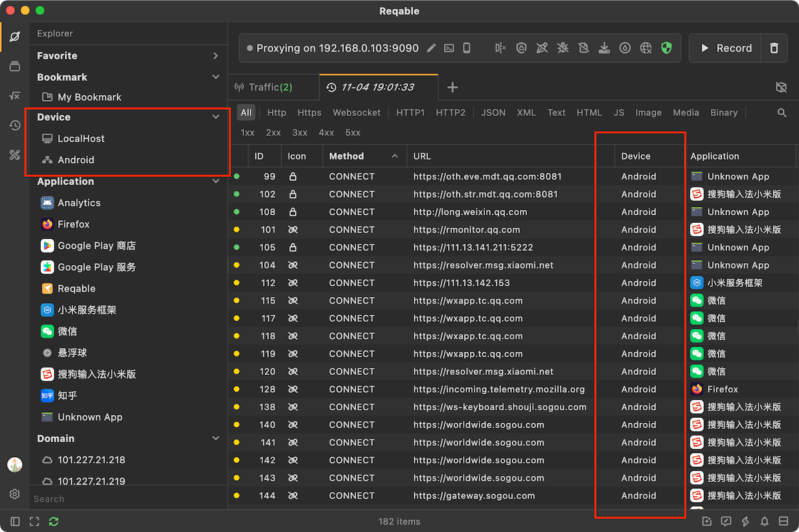This screenshot has height=532, width=799.
Task: Switch to the Traffic(2) tab
Action: [x=270, y=87]
